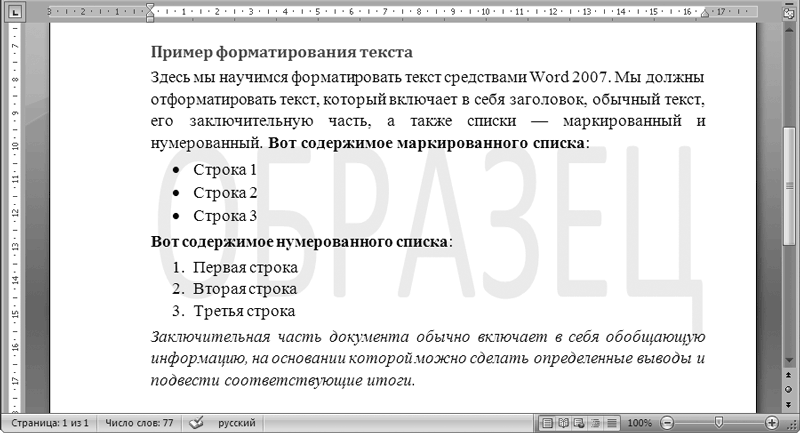Image resolution: width=800 pixels, height=433 pixels.
Task: Click the page number indicator "Страница: 1 из 1"
Action: pyautogui.click(x=51, y=423)
